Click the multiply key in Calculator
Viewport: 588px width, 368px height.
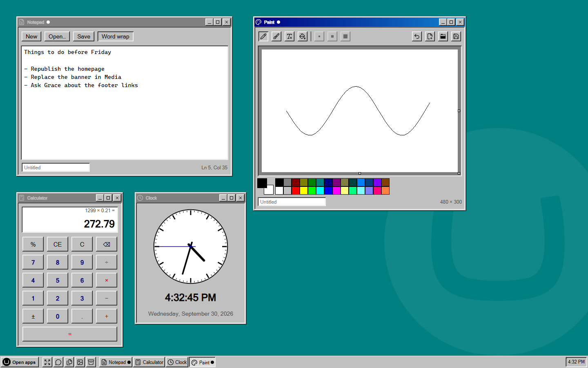coord(107,280)
